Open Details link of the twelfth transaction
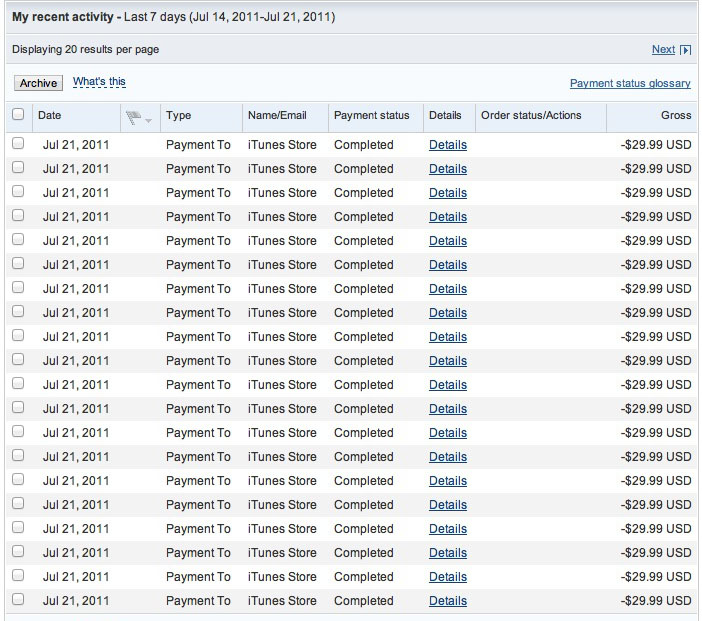Screen dimensions: 702x621 click(448, 409)
